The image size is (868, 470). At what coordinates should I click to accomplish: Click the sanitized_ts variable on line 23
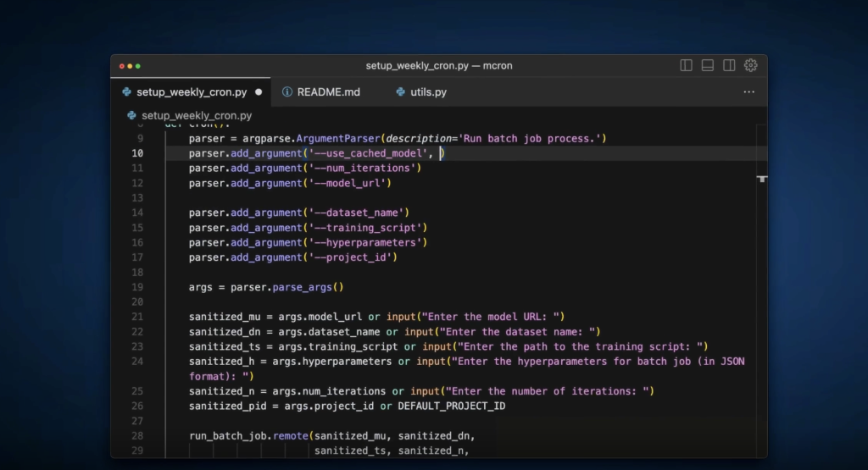point(225,346)
